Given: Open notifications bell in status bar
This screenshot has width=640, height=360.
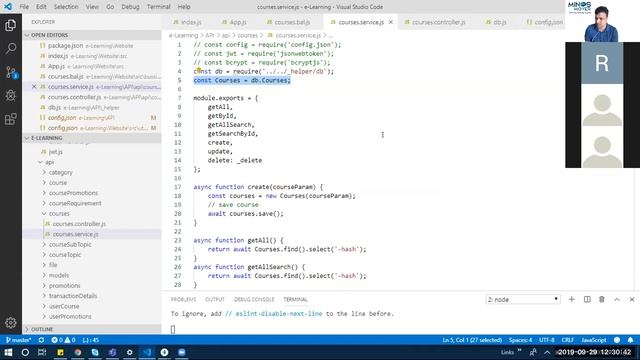Looking at the screenshot, I should point(630,340).
